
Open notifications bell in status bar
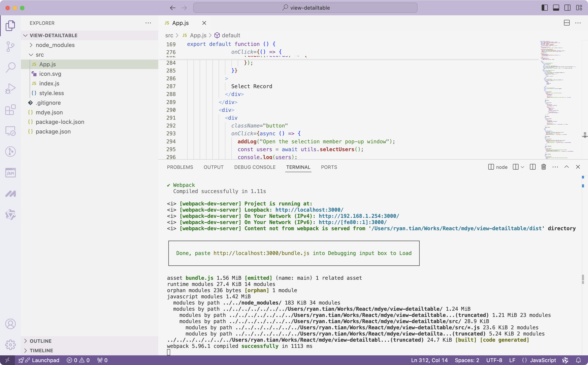point(578,360)
